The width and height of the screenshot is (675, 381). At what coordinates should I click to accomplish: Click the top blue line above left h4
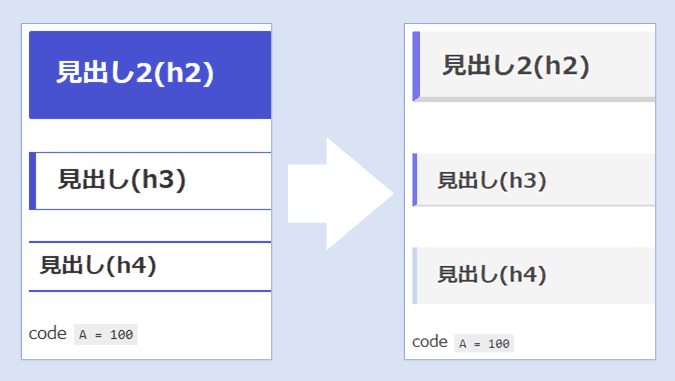point(150,242)
